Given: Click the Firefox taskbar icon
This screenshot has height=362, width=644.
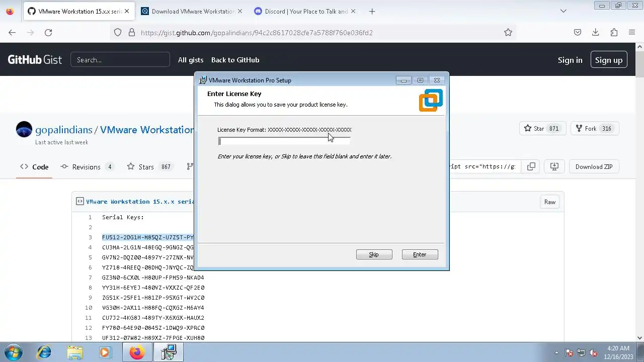Looking at the screenshot, I should point(137,352).
